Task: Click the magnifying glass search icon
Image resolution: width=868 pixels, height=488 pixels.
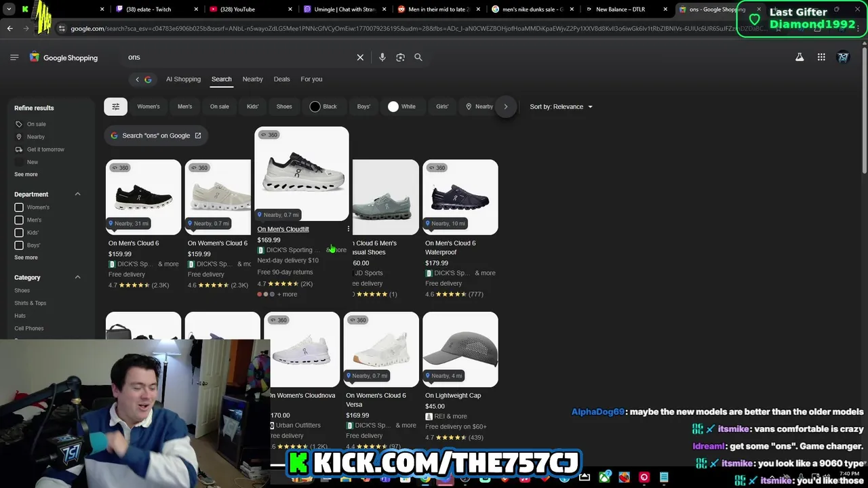Action: point(418,58)
